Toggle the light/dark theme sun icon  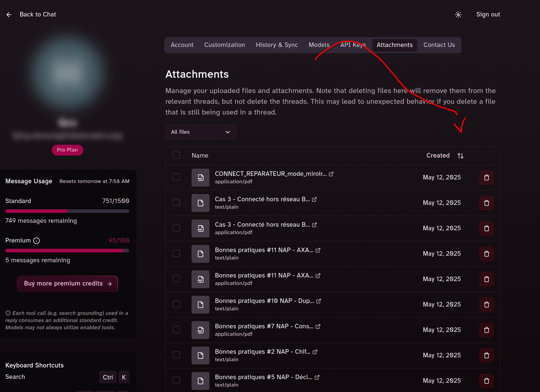(x=458, y=15)
